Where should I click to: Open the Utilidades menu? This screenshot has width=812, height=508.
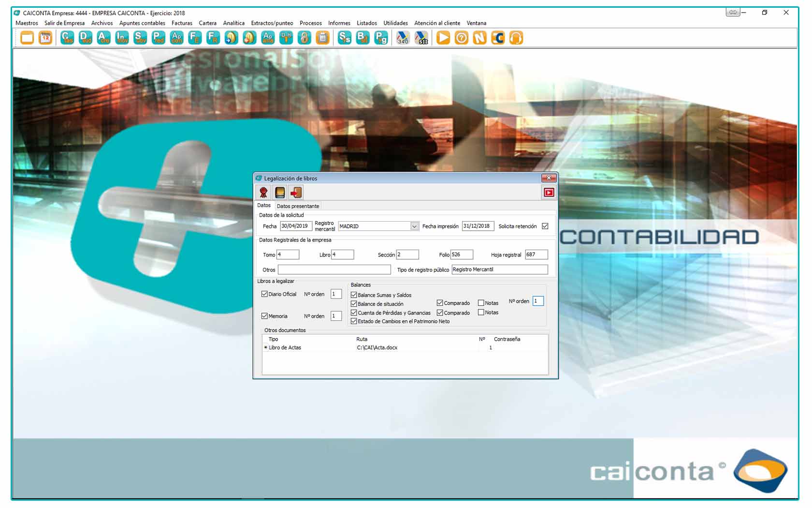(x=395, y=23)
